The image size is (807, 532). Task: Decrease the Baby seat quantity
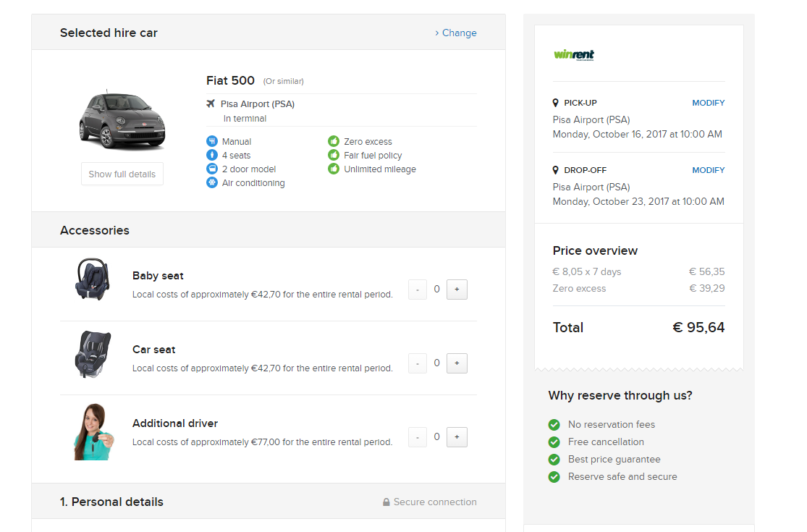418,290
